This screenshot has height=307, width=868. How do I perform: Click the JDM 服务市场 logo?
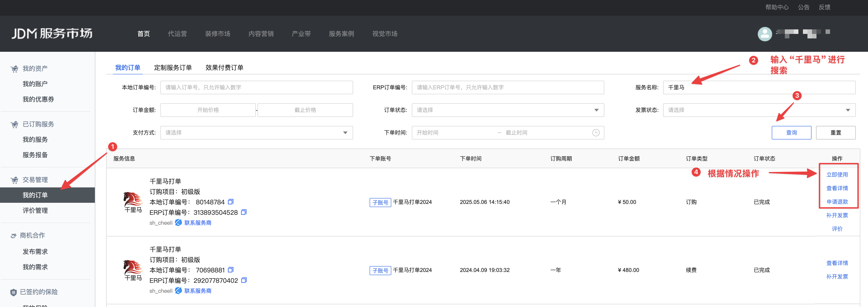[52, 33]
